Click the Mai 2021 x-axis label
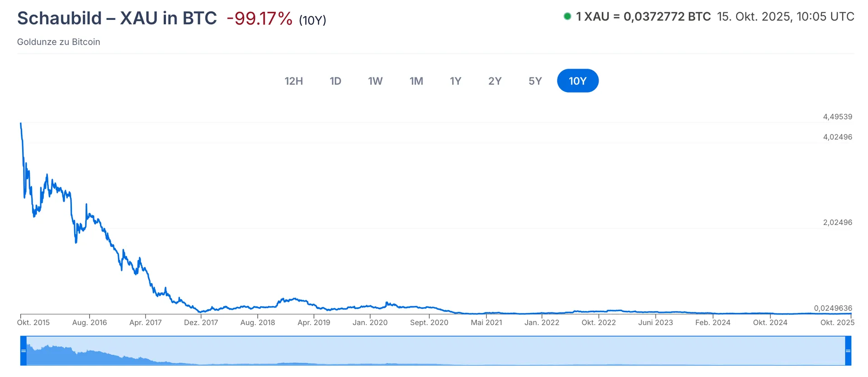The width and height of the screenshot is (868, 377). [x=486, y=322]
